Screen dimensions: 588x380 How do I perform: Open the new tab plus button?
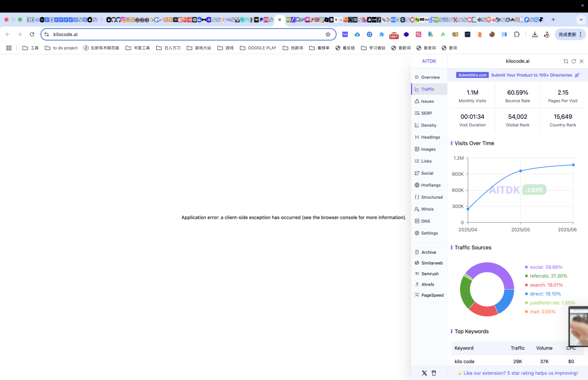tap(553, 20)
